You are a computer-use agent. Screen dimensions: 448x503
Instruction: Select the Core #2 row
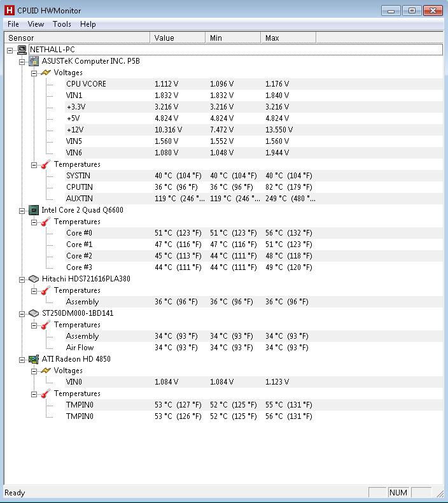tap(254, 256)
